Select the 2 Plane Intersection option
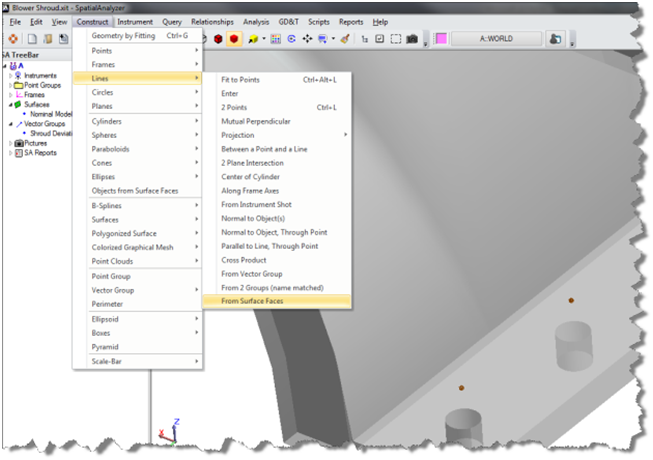 252,162
